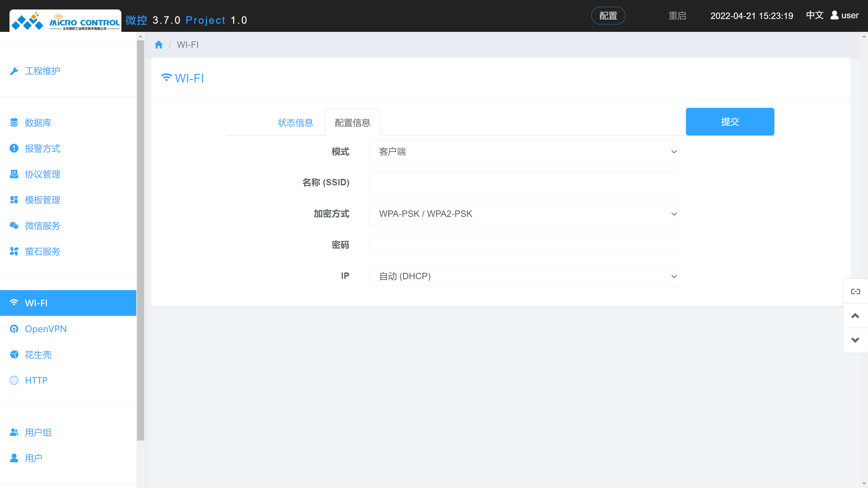The width and height of the screenshot is (868, 488).
Task: Click the sidebar vertical scrollbar
Action: [x=140, y=237]
